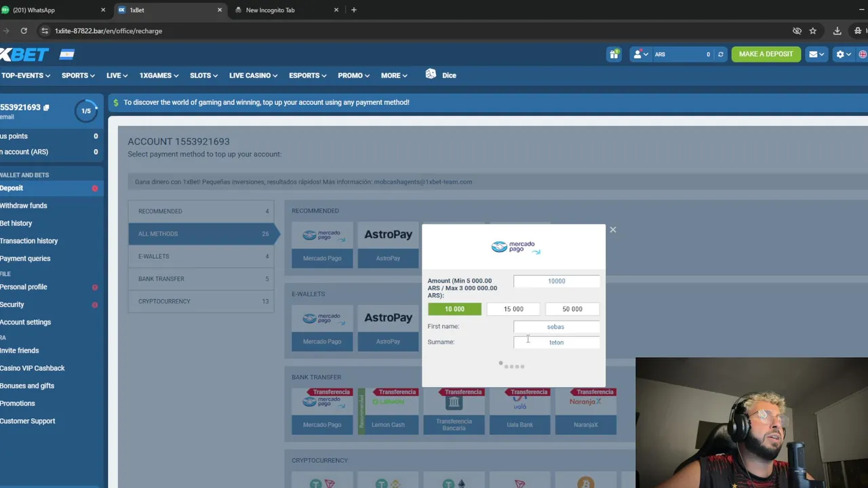
Task: Choose AstroPay under Recommended section
Action: (x=388, y=245)
